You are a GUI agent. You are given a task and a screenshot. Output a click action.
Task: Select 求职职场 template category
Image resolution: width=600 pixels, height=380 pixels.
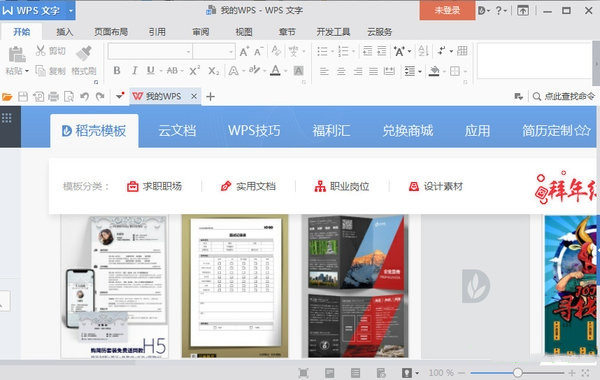pos(154,186)
